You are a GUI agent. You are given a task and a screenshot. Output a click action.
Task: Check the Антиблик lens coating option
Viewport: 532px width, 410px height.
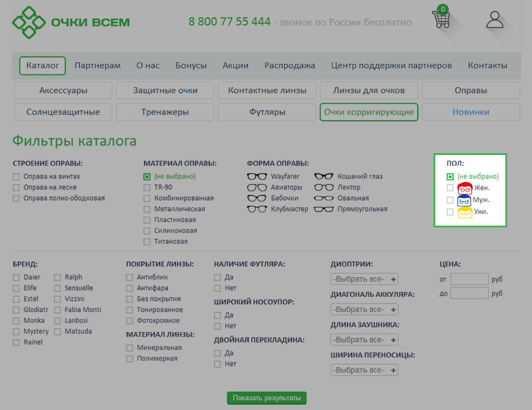tap(130, 278)
